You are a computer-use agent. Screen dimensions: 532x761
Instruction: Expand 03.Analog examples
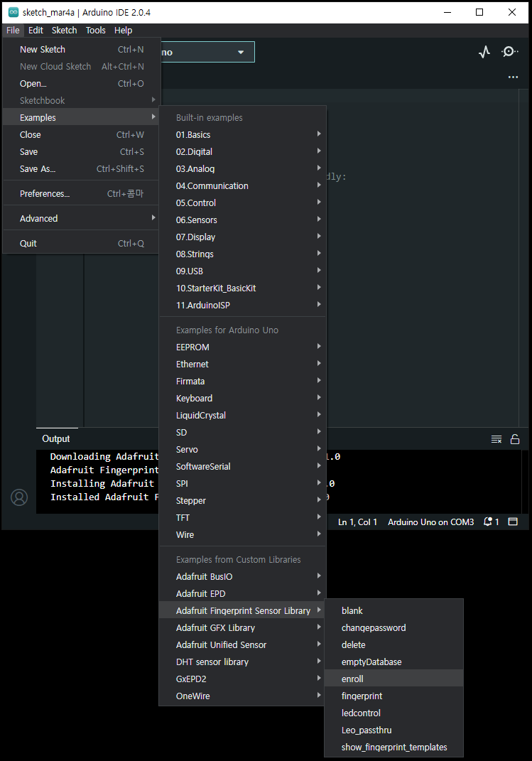coord(242,168)
